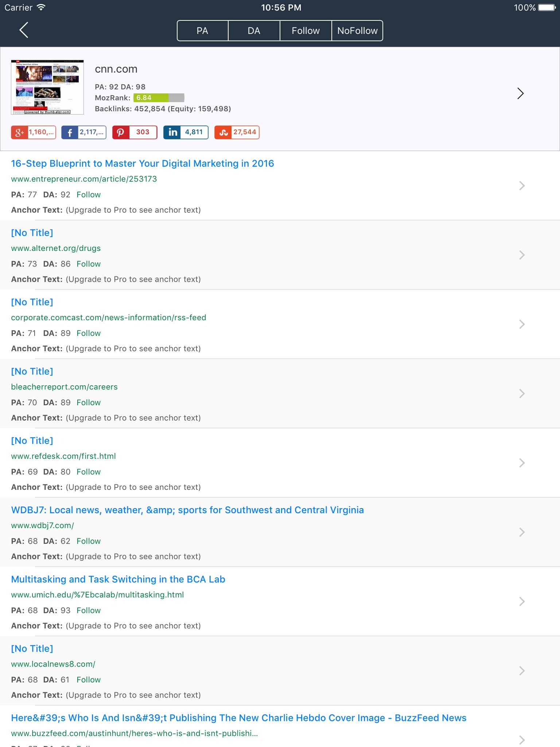
Task: Select the cnn.com domain heading
Action: pyautogui.click(x=116, y=69)
